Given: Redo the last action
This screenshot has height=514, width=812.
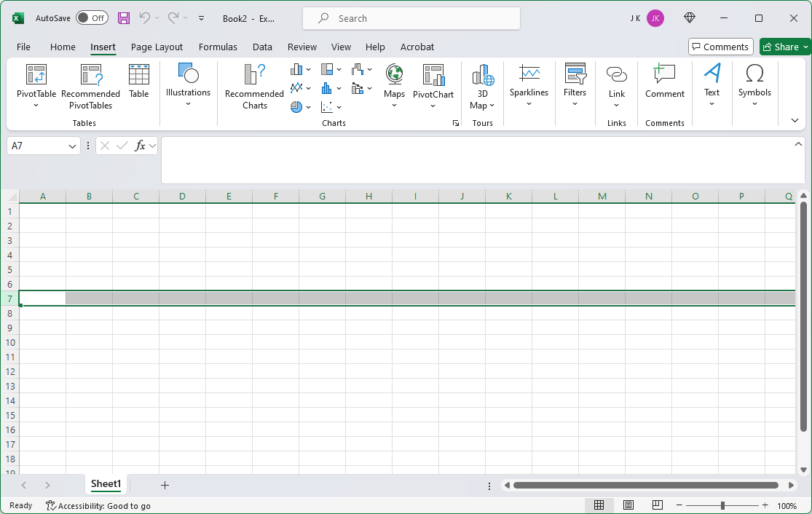Looking at the screenshot, I should click(x=173, y=18).
